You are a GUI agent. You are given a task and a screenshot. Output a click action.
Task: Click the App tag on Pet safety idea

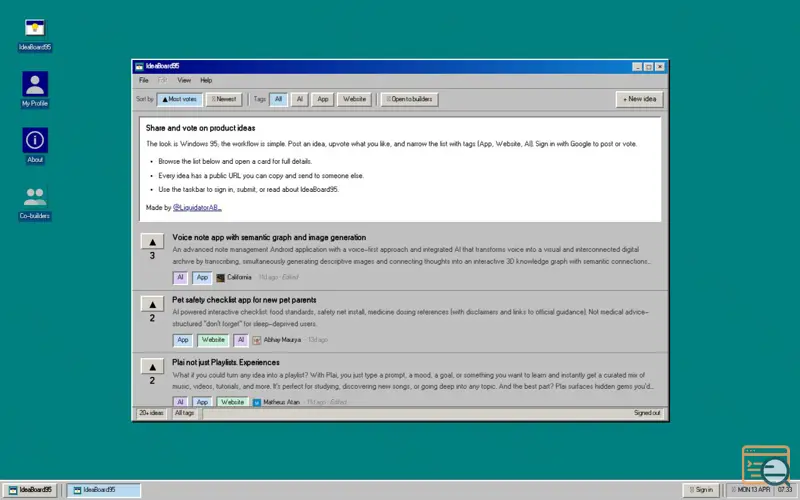pyautogui.click(x=183, y=340)
